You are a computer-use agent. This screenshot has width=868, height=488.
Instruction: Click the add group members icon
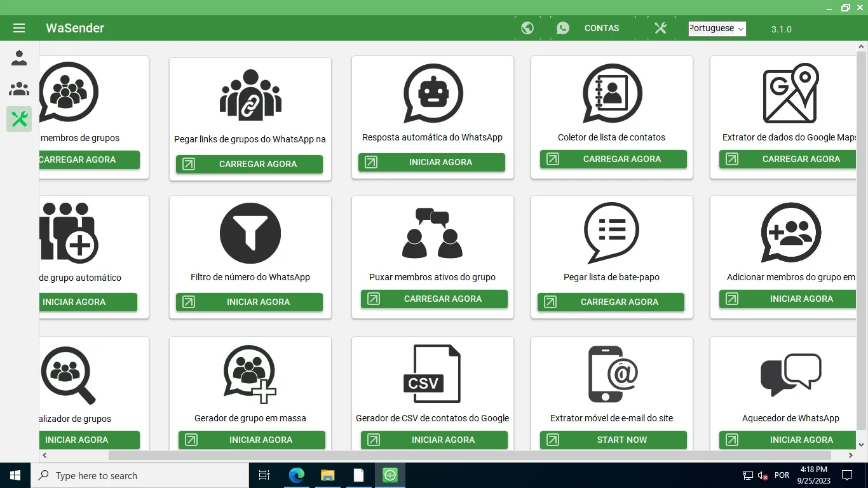tap(790, 232)
